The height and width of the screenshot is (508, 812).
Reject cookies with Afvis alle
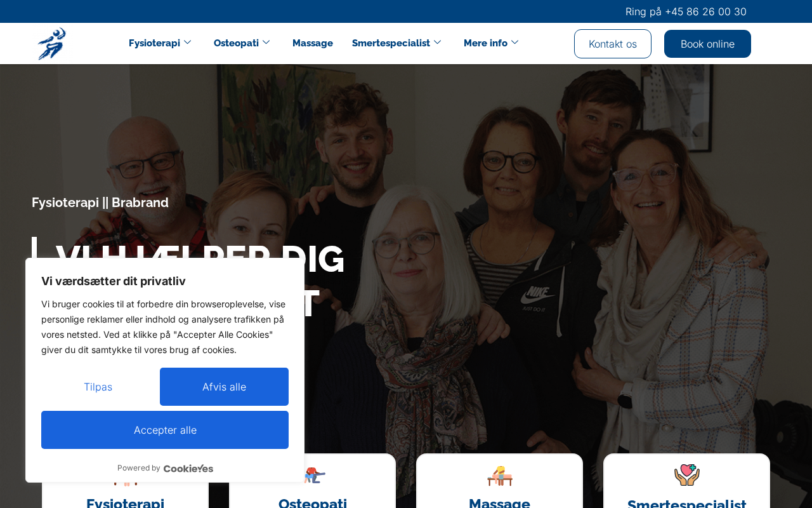point(224,387)
